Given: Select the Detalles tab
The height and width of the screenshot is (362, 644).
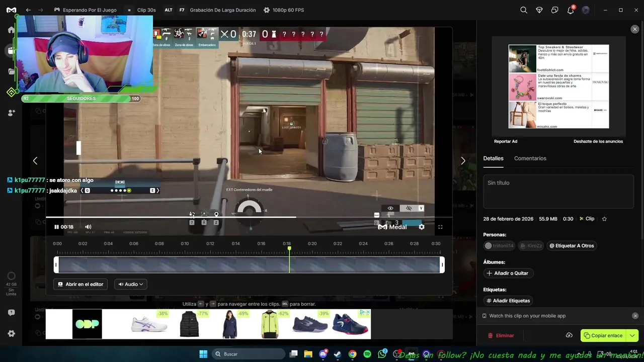Looking at the screenshot, I should tap(493, 158).
